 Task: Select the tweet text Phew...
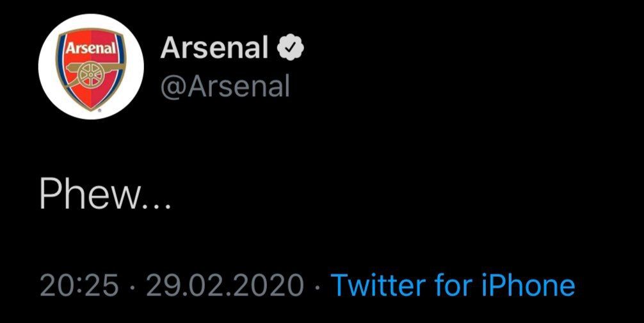[x=90, y=195]
